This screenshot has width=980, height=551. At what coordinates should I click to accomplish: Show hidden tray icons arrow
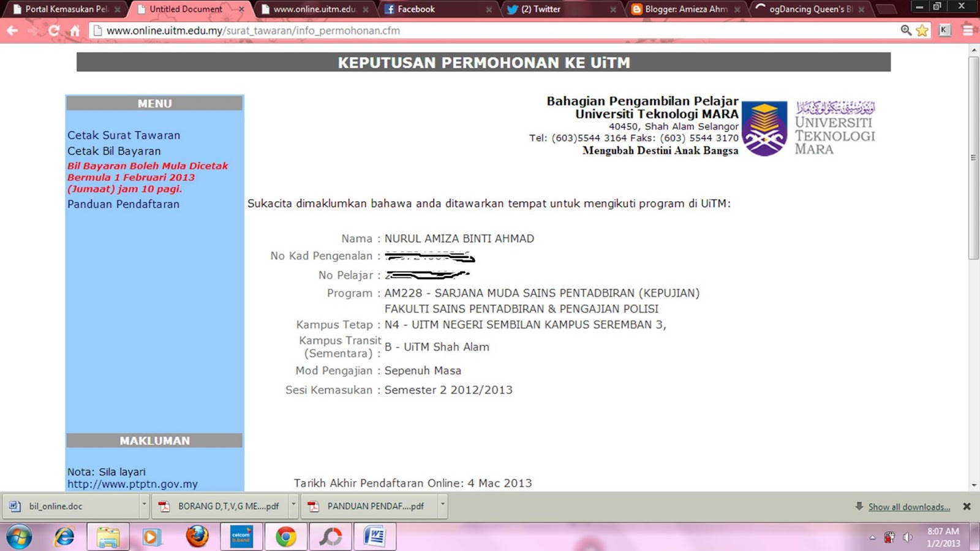[x=872, y=538]
